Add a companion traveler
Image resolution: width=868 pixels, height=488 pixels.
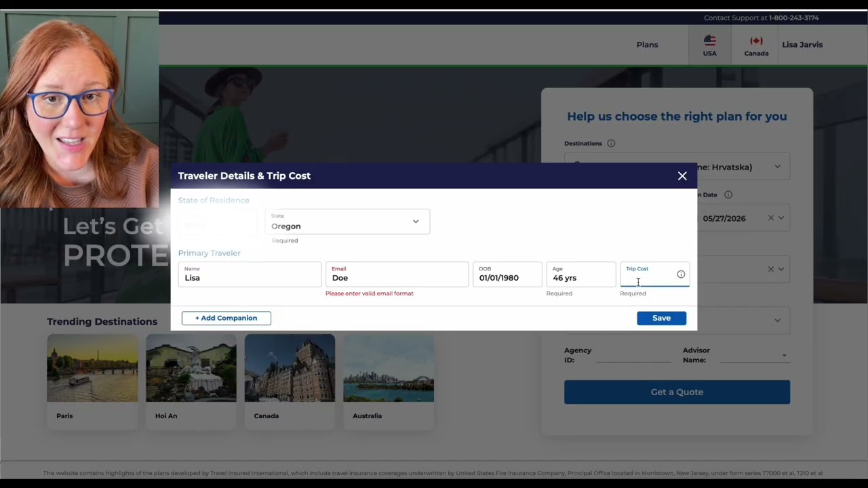[226, 318]
